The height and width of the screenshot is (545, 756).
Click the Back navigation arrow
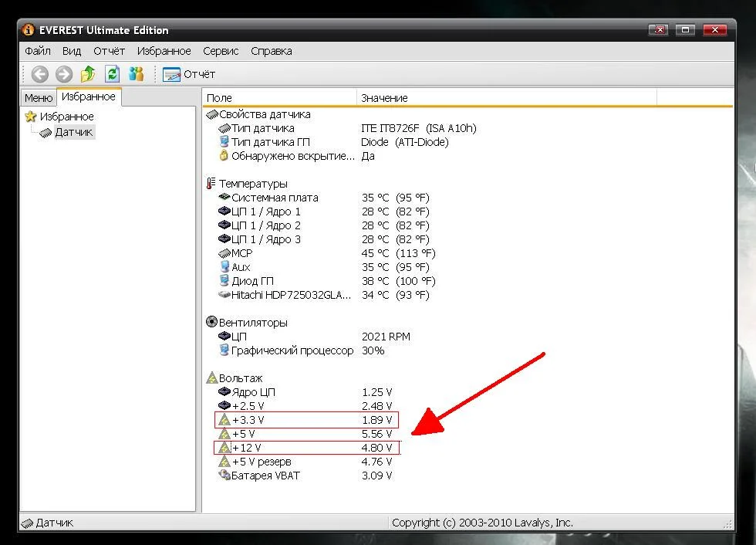[39, 74]
